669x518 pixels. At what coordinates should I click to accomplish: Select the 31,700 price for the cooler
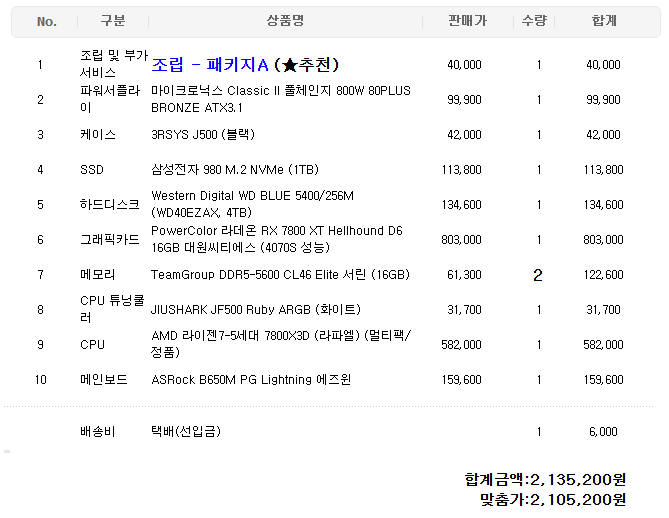point(464,309)
